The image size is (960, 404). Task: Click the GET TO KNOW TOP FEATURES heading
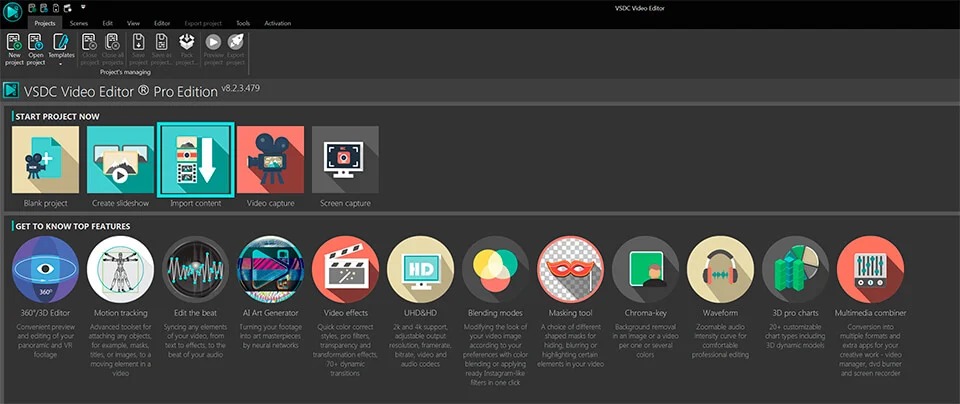(73, 226)
